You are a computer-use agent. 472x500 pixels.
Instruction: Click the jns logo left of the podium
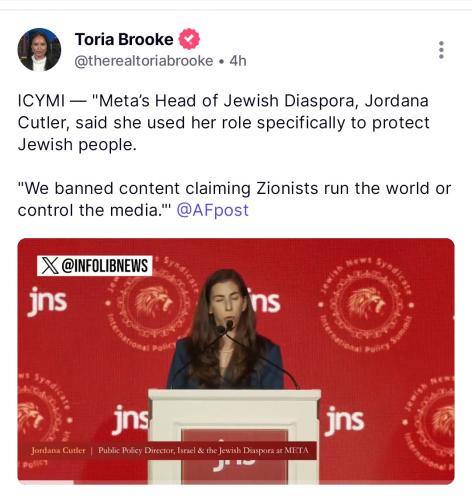pos(131,420)
